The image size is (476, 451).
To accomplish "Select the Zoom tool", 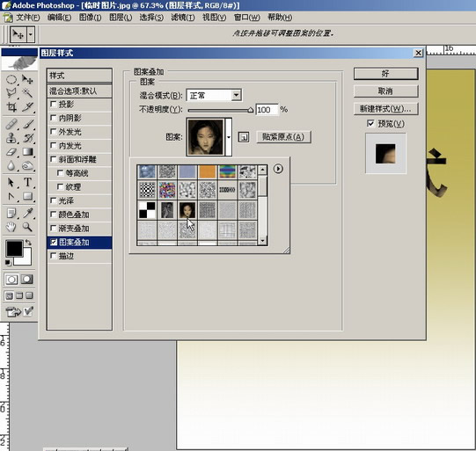I will click(x=27, y=227).
